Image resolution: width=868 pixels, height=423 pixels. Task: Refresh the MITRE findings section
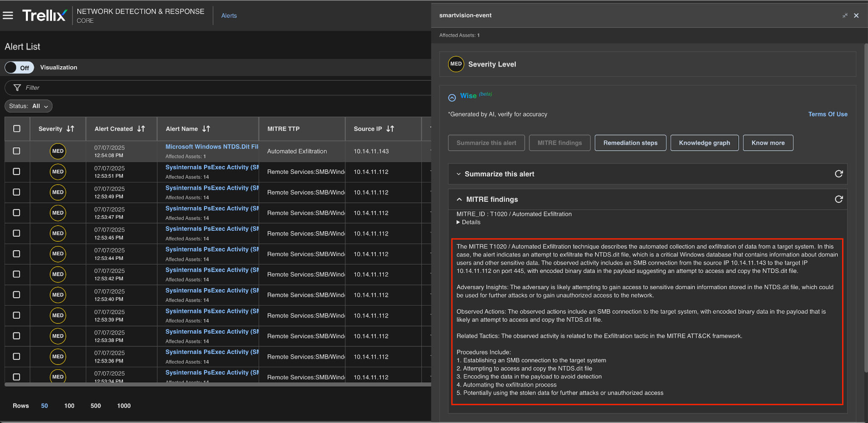pos(838,199)
